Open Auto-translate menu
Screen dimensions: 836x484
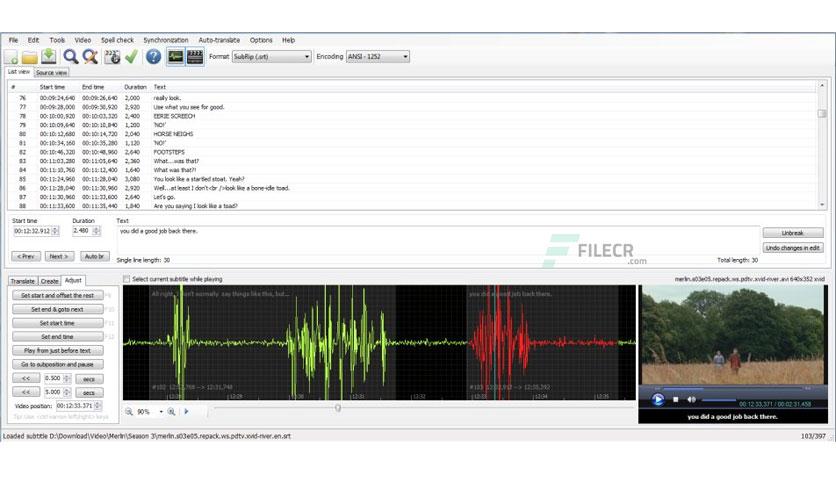click(x=219, y=40)
